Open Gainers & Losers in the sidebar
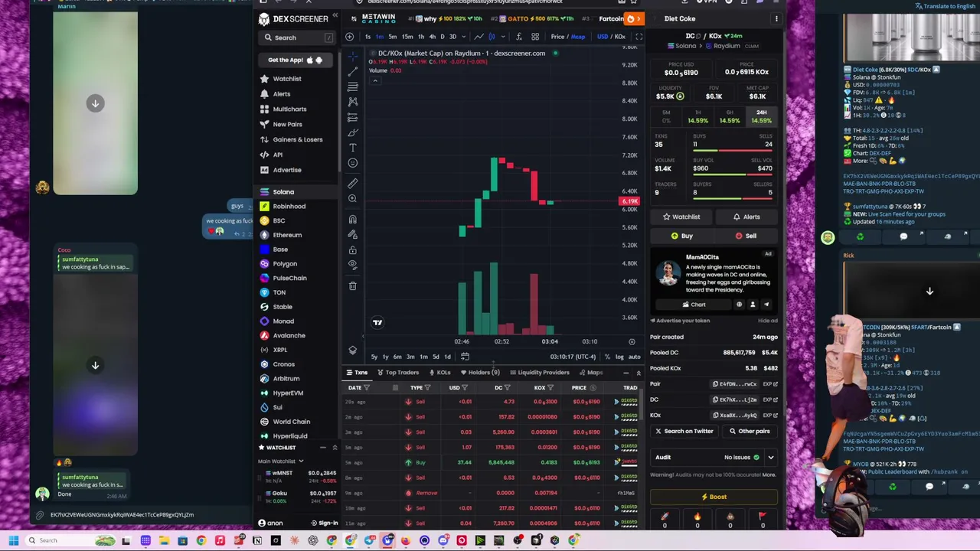 (297, 139)
